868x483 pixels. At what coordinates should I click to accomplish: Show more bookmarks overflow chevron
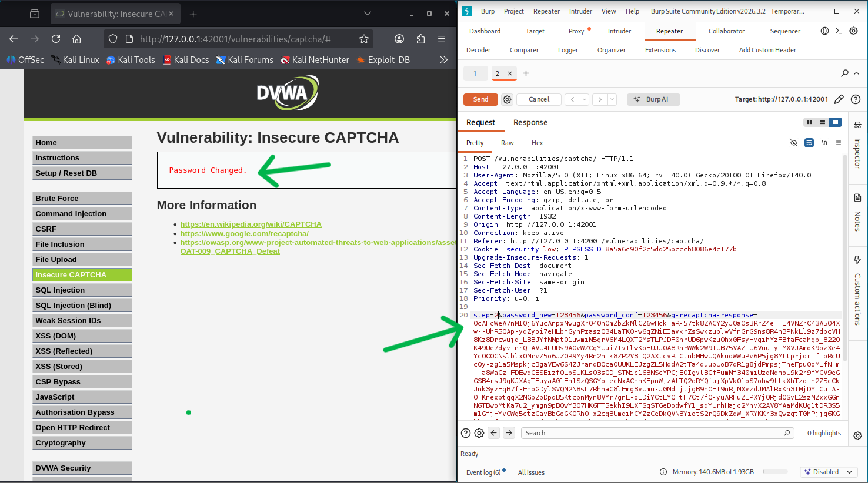tap(443, 59)
